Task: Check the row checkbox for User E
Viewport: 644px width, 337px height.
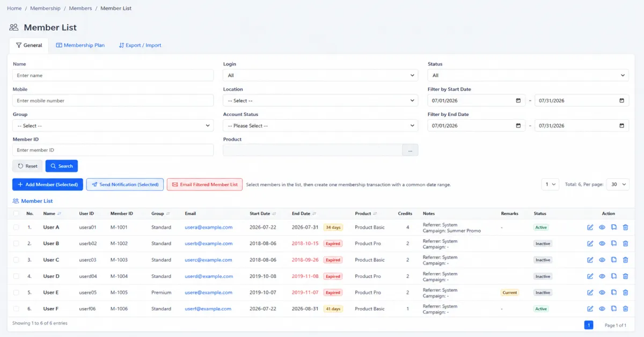Action: click(16, 292)
